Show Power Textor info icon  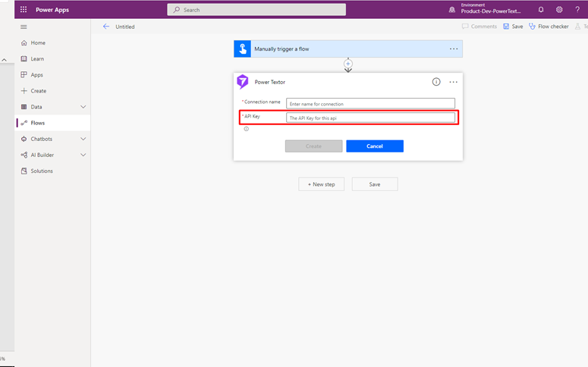pos(436,82)
